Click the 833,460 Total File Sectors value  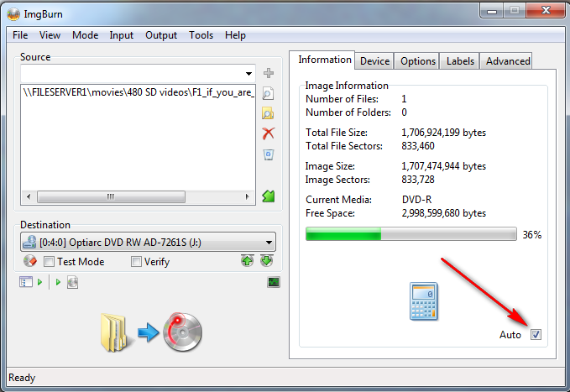tap(418, 146)
